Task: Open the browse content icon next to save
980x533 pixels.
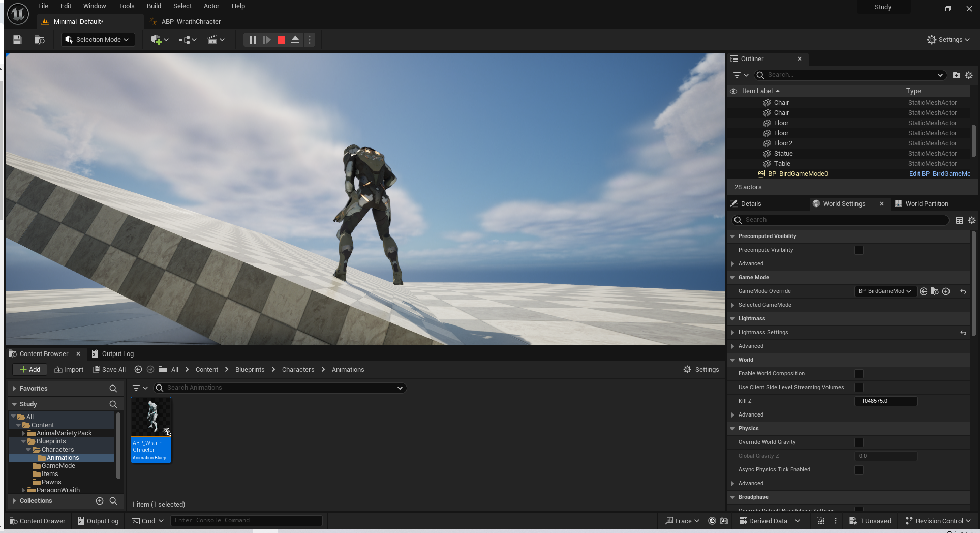Action: pos(39,40)
